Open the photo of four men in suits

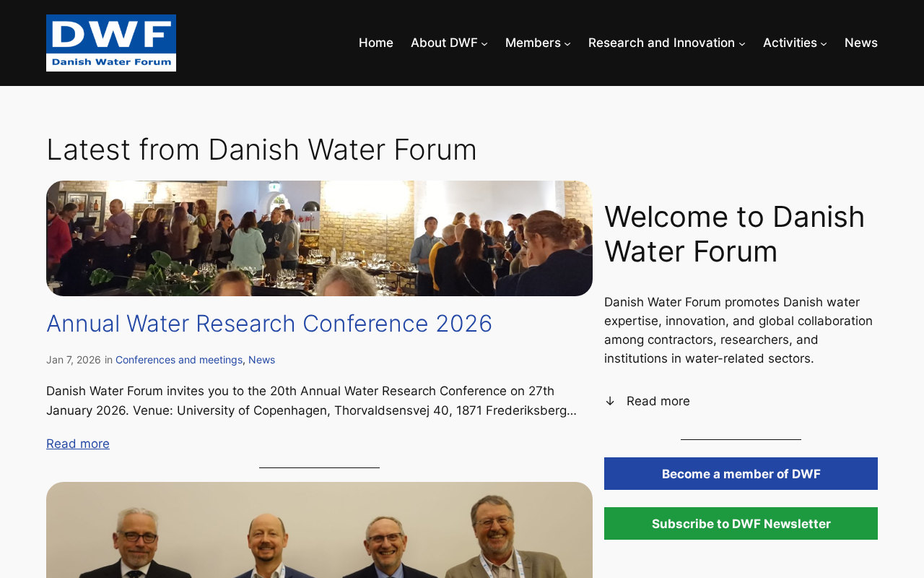click(x=319, y=530)
